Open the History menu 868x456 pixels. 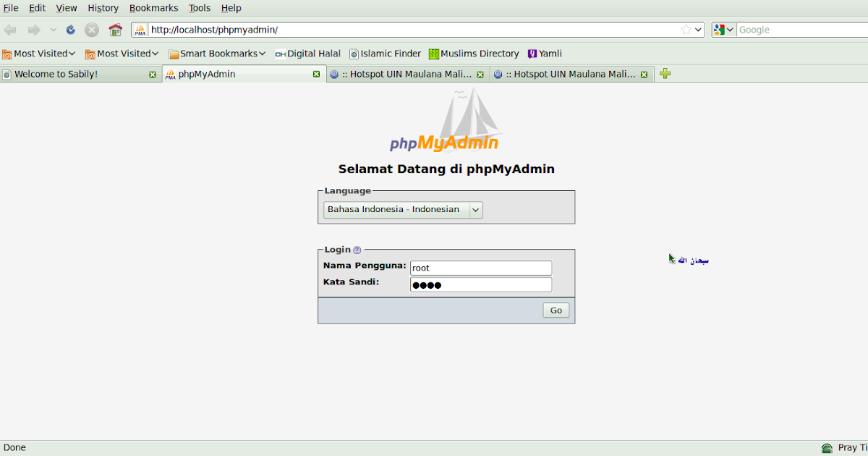point(103,8)
